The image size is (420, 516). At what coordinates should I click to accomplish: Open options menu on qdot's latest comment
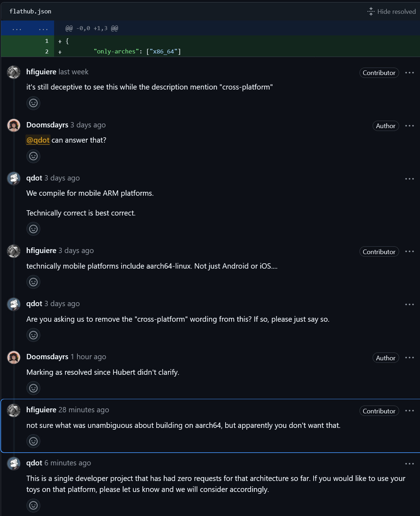409,464
